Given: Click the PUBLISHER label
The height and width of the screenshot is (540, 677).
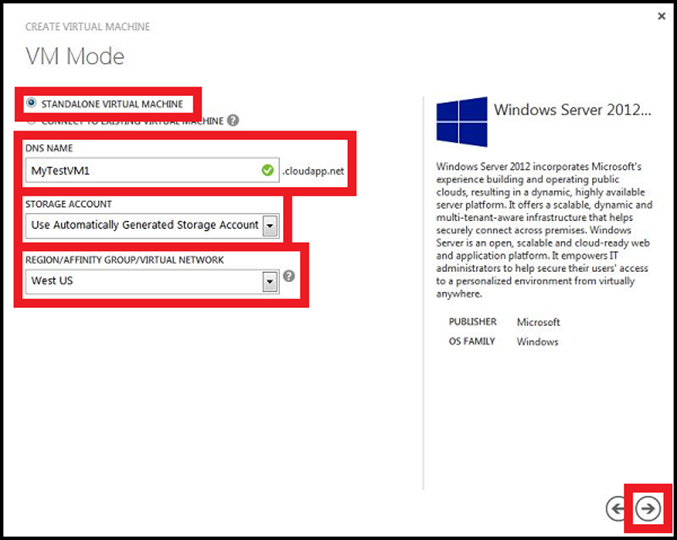Looking at the screenshot, I should coord(473,322).
